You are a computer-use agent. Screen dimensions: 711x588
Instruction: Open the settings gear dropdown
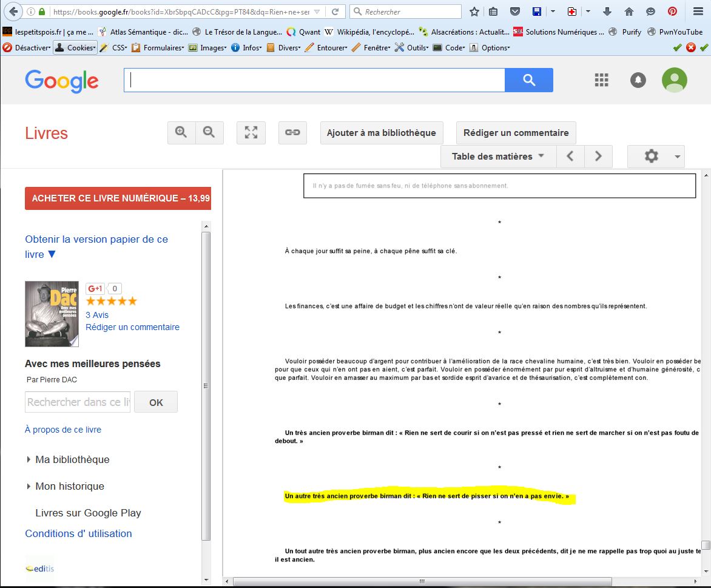click(656, 157)
